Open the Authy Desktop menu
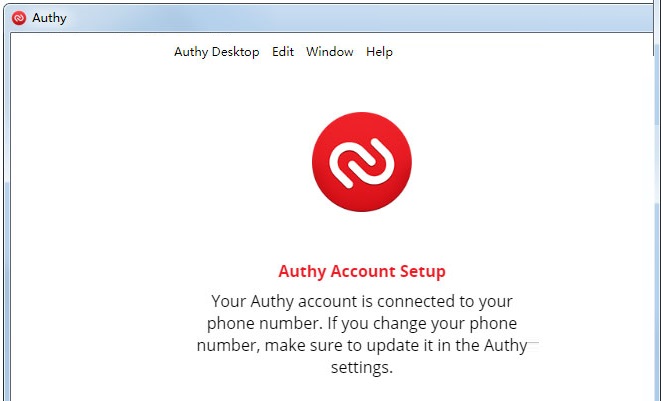Viewport: 661px width, 401px height. (x=217, y=52)
